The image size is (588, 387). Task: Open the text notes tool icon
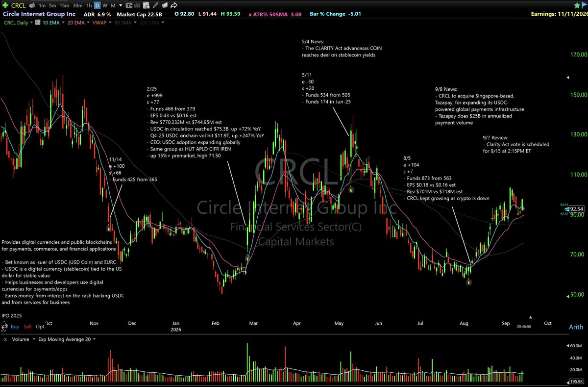(129, 5)
